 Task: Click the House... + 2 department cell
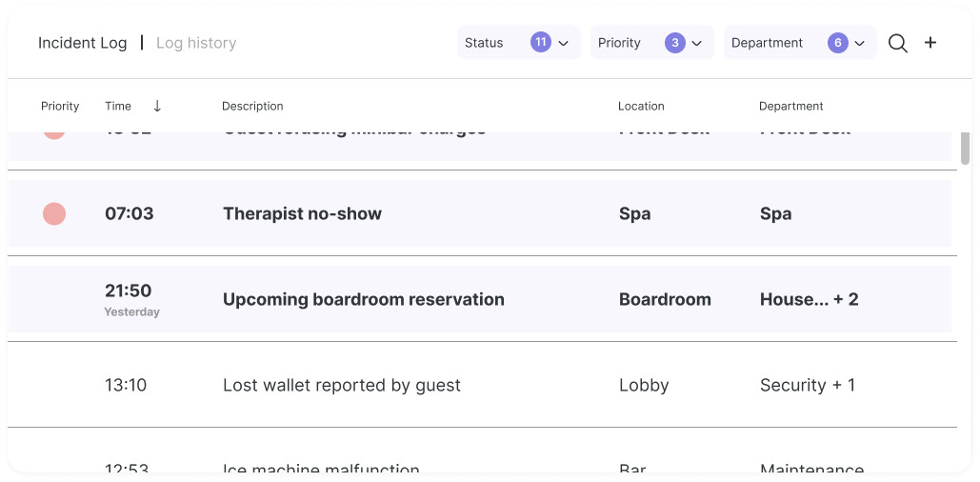(x=809, y=299)
